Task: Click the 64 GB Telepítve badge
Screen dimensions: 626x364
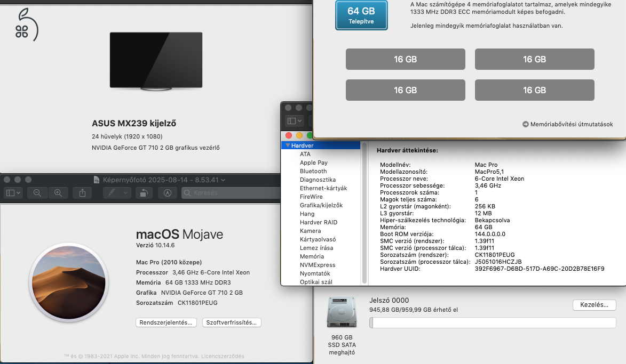Action: pyautogui.click(x=361, y=15)
